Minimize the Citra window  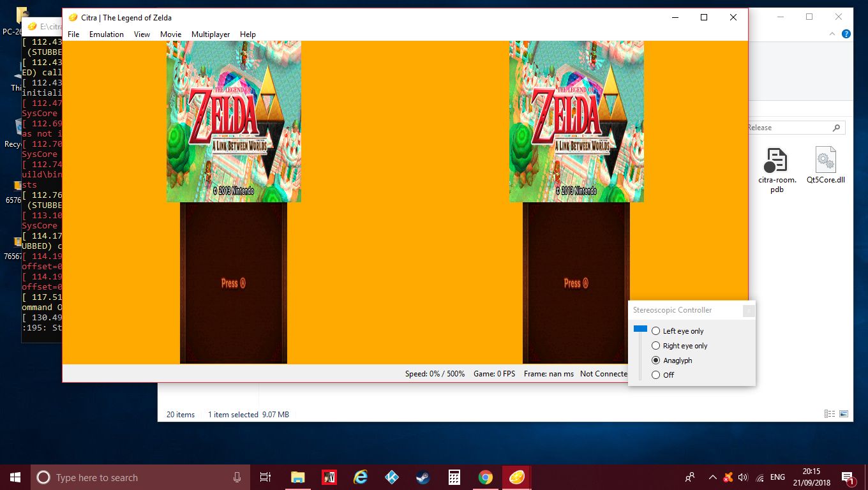point(675,17)
